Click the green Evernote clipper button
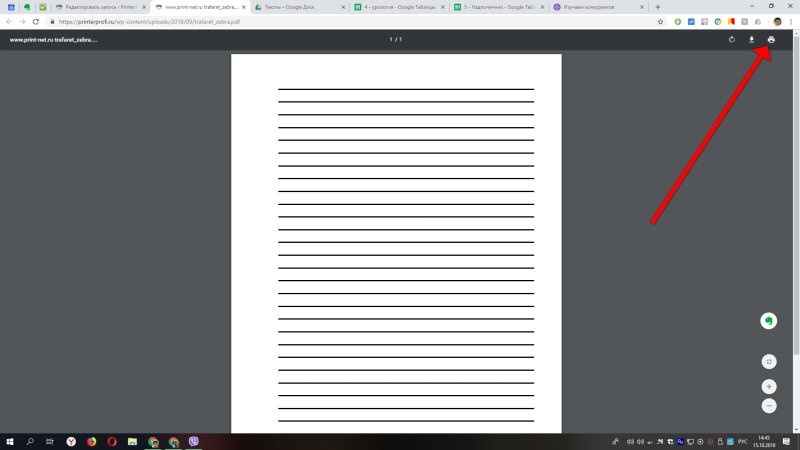800x450 pixels. [x=769, y=321]
